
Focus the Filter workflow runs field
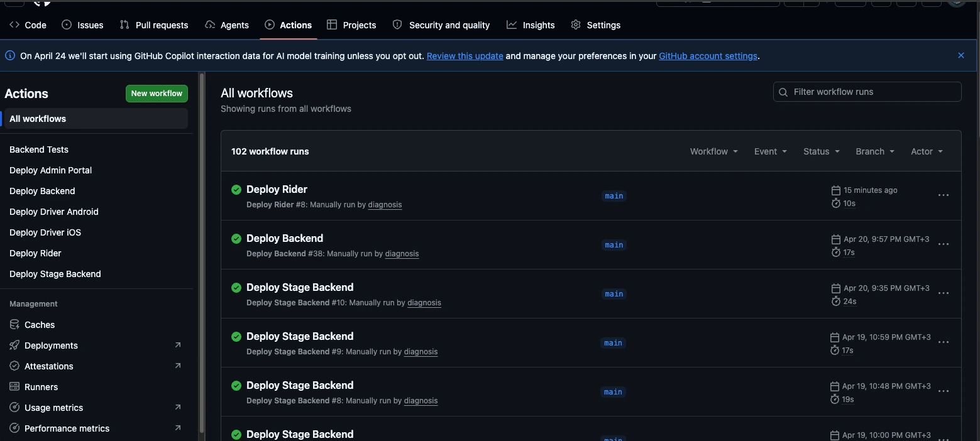tap(867, 92)
